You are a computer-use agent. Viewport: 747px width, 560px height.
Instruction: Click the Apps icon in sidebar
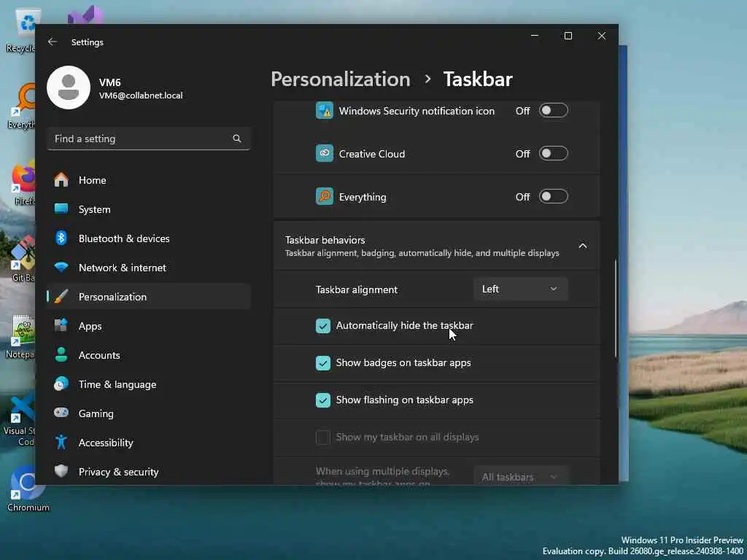pyautogui.click(x=61, y=326)
